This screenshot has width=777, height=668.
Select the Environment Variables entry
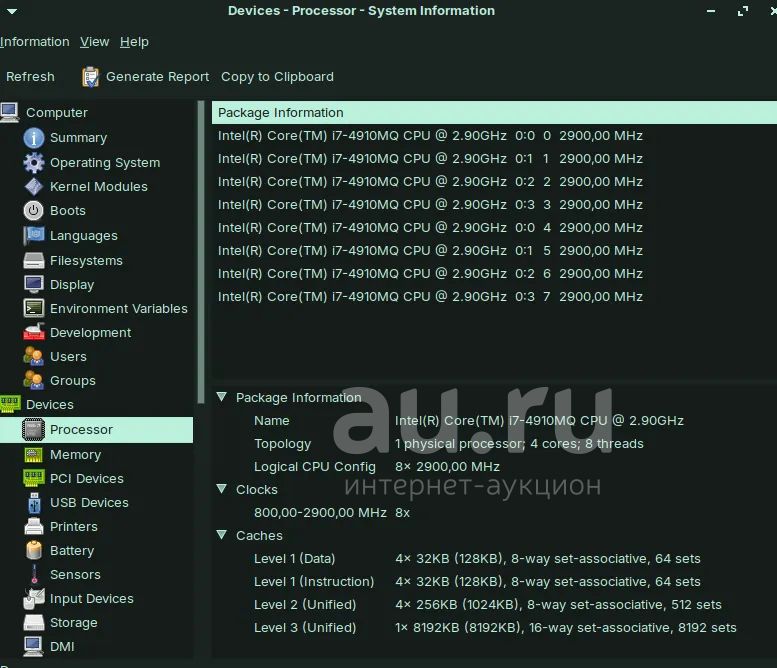point(119,308)
